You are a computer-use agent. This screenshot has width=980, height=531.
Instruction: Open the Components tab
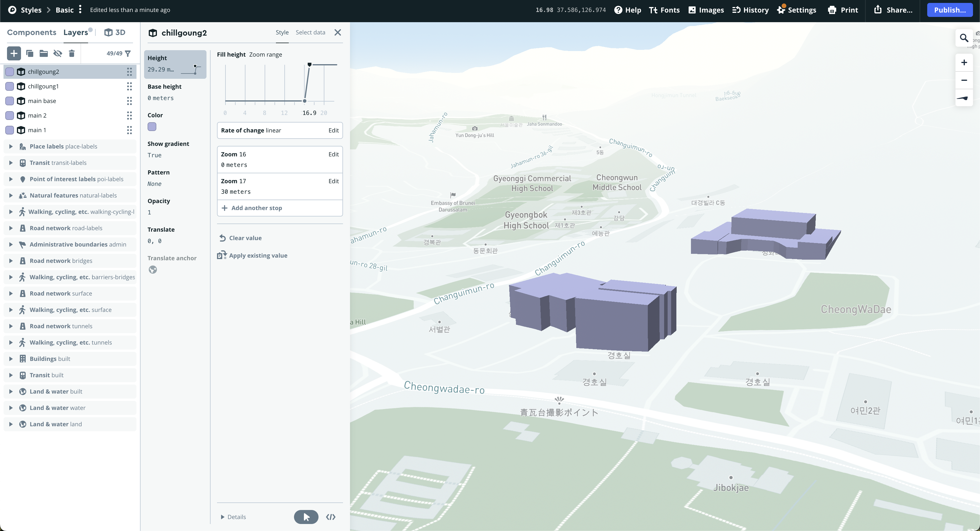32,32
